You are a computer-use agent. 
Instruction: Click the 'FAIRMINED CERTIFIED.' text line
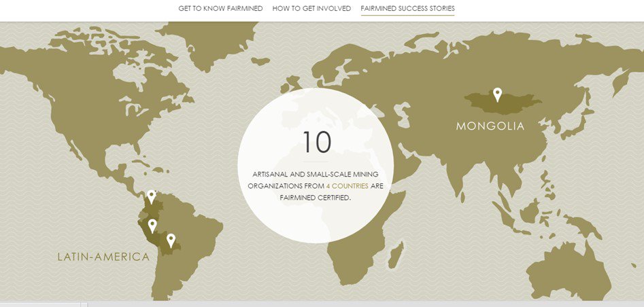tap(316, 198)
